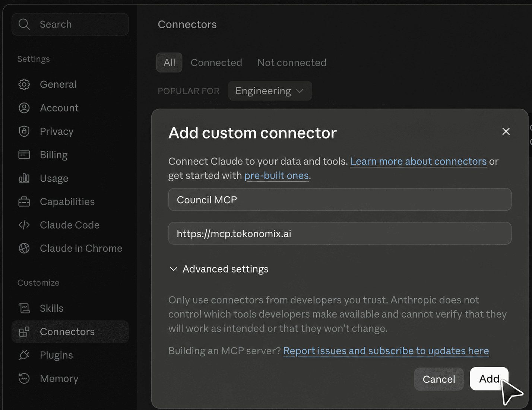Screen dimensions: 532x410
Task: Click the Plugins plug icon
Action: [24, 355]
